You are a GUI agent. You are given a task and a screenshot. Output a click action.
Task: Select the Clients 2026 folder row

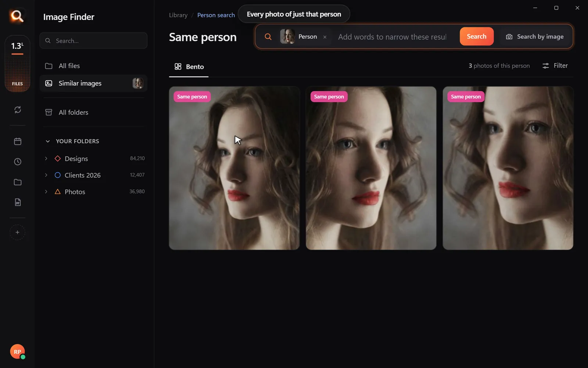click(93, 175)
